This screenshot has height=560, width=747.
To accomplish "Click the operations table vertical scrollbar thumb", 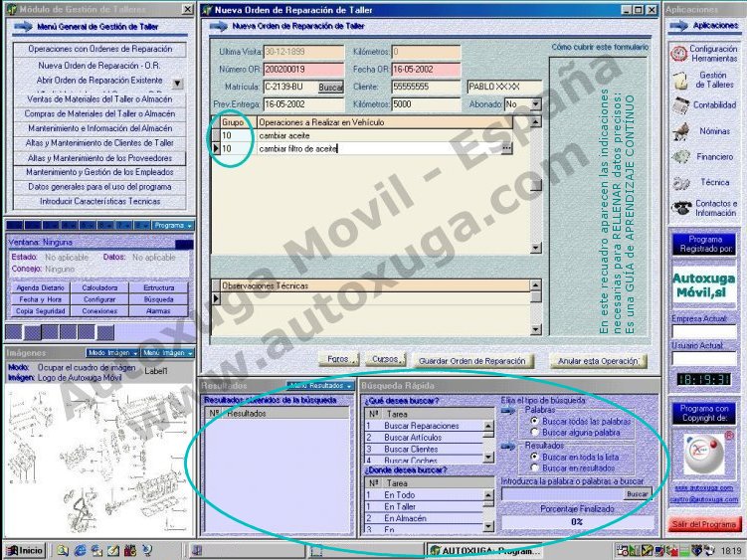I will [x=536, y=185].
